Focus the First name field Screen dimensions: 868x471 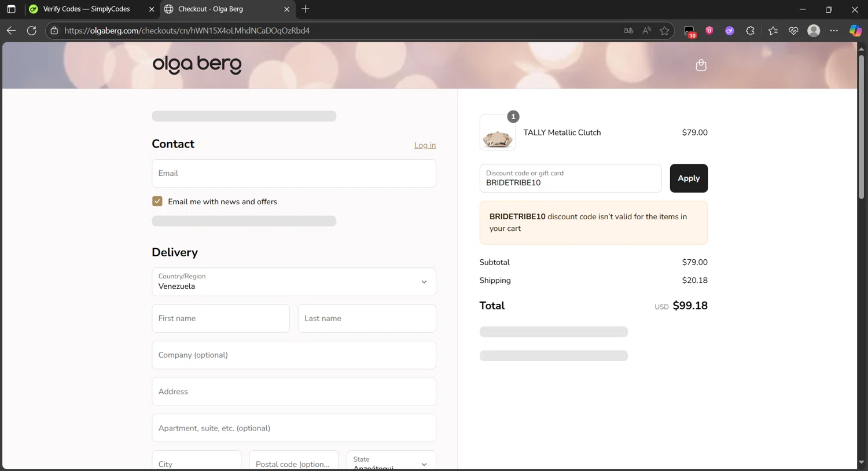(221, 318)
